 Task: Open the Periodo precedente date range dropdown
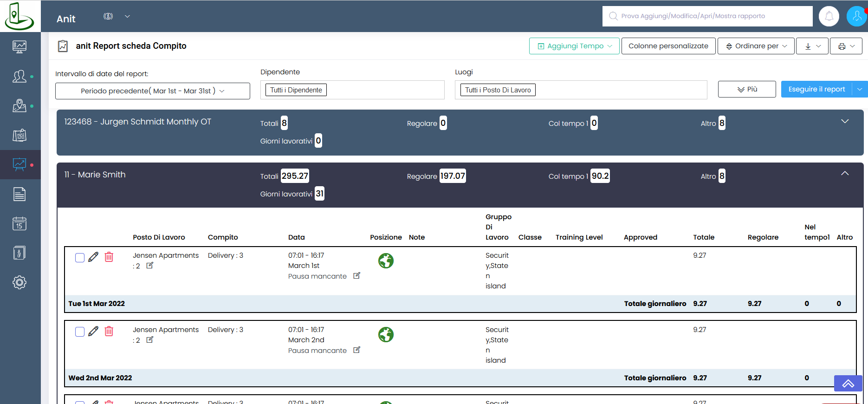pyautogui.click(x=153, y=91)
